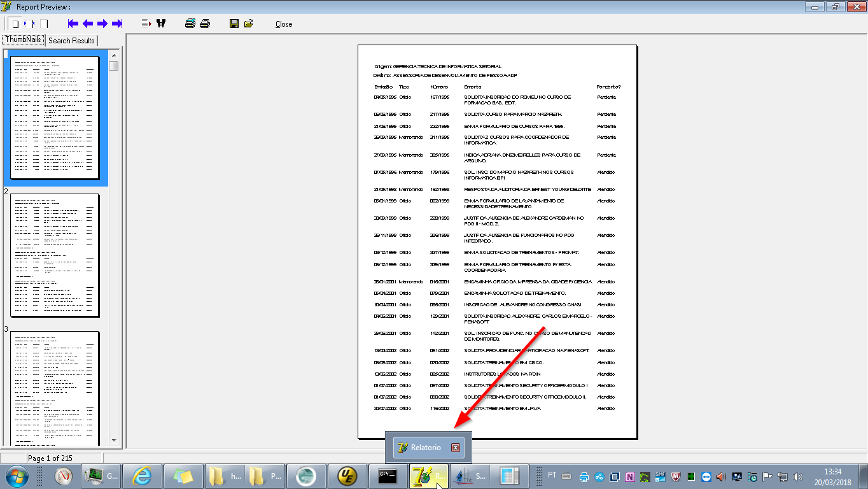Select the ThumbNails tab
Image resolution: width=868 pixels, height=489 pixels.
pos(24,39)
